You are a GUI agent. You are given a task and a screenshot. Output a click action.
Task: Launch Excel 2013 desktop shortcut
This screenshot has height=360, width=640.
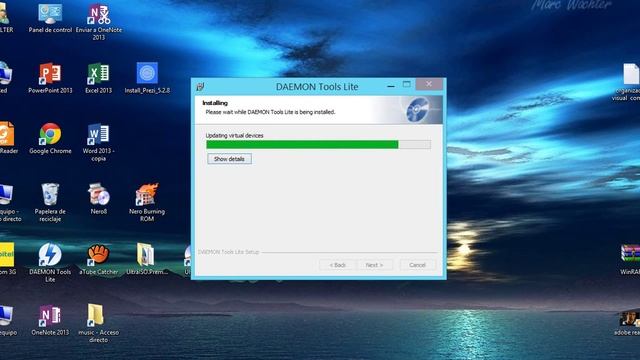(98, 78)
